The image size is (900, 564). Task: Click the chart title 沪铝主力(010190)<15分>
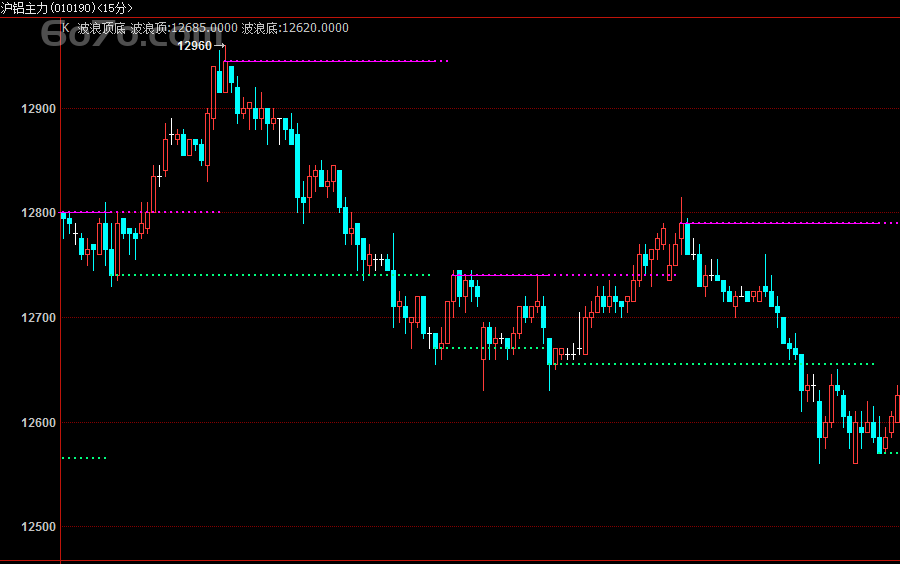pyautogui.click(x=67, y=8)
